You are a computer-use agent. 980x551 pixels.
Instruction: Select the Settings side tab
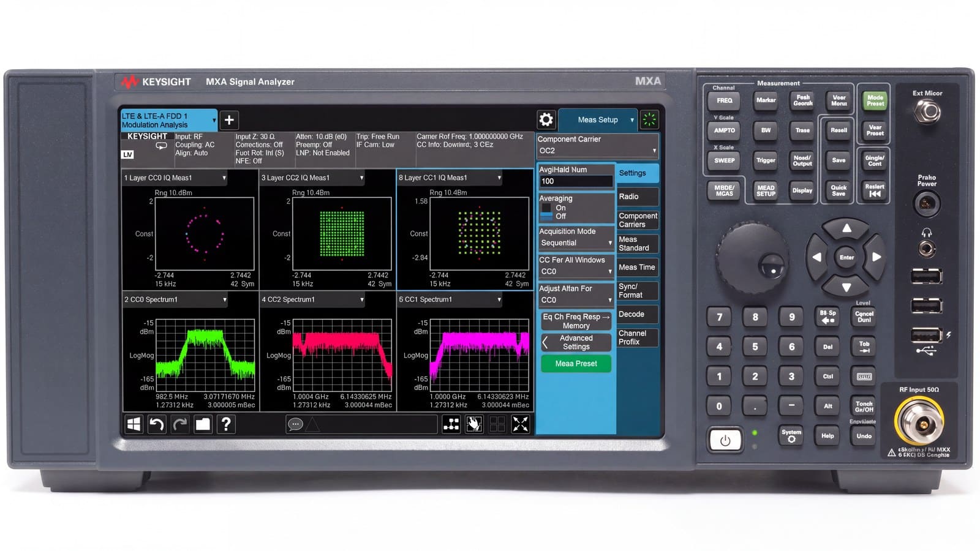(638, 173)
